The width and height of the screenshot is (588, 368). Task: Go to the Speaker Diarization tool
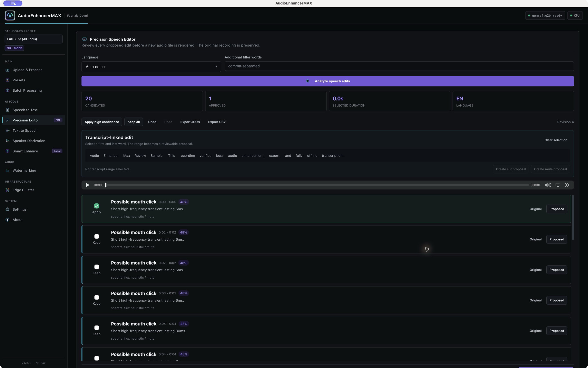pyautogui.click(x=33, y=141)
